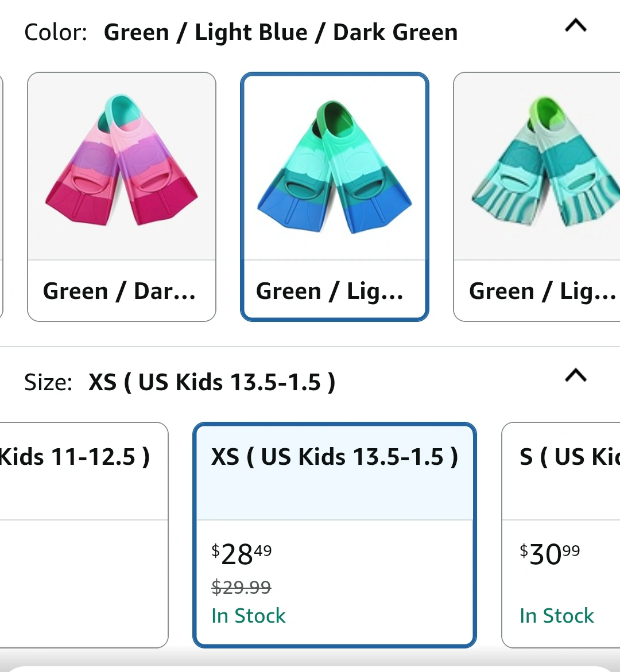Tap the "Green / Dar..." color label
The width and height of the screenshot is (620, 672).
(x=119, y=291)
